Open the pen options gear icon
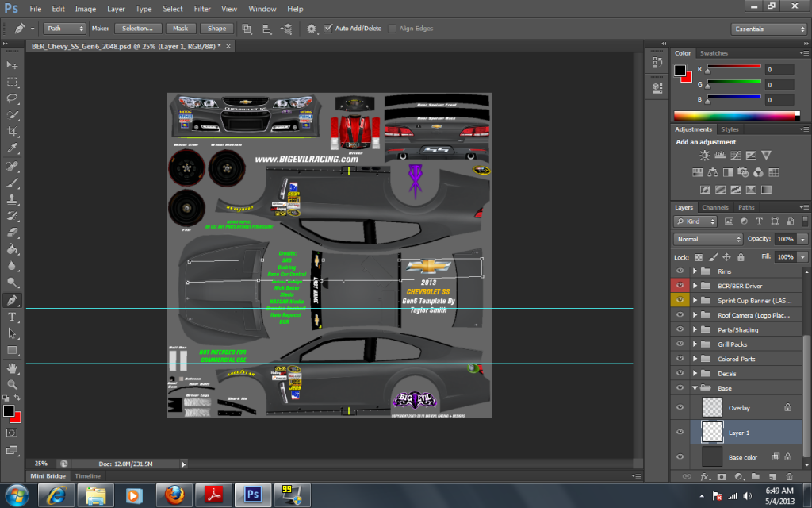Screen dimensions: 812x508 311,29
